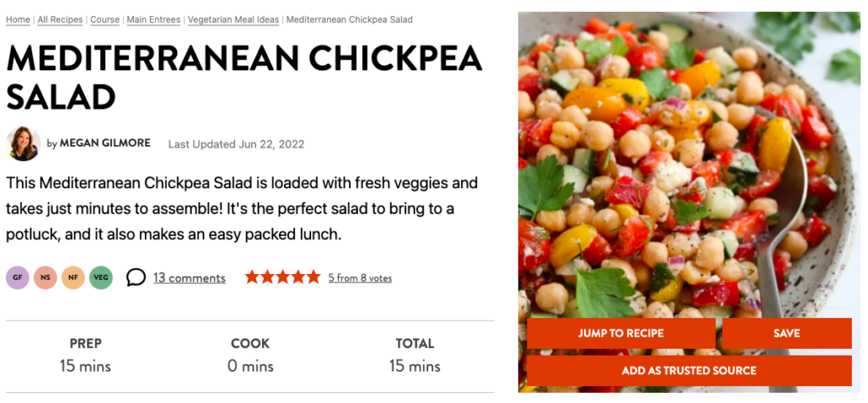Click the green VEG badge icon

point(101,277)
